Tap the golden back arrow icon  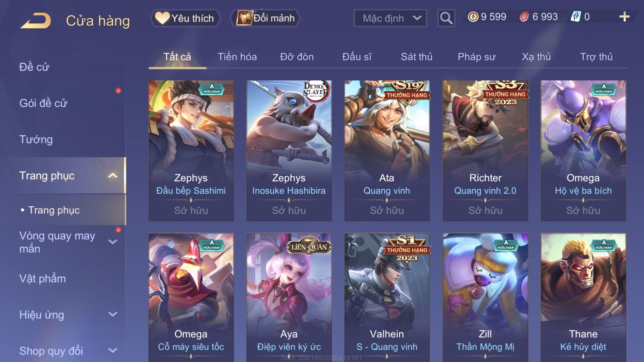click(36, 20)
